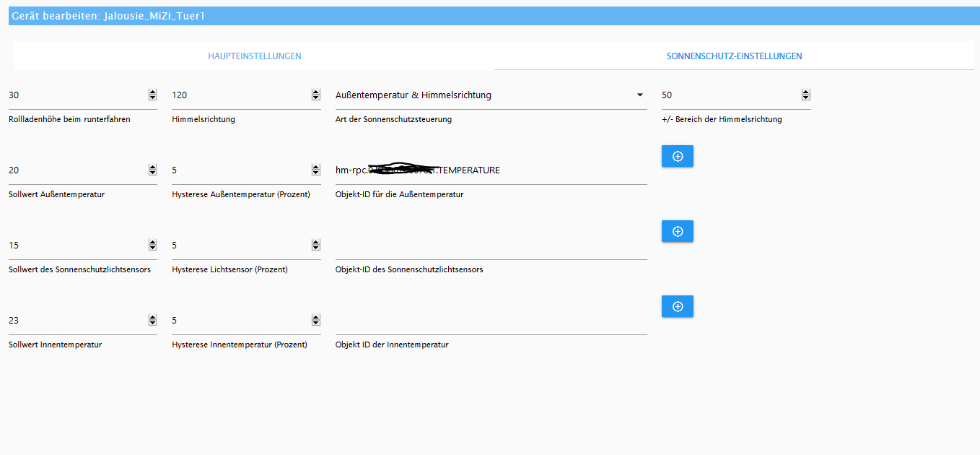Click the Sollwert Innentemperatur spinner
Screen dimensions: 980x455
[x=152, y=320]
